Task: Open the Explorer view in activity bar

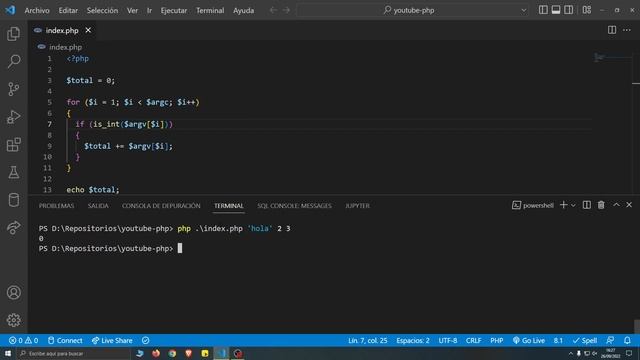Action: pos(13,34)
